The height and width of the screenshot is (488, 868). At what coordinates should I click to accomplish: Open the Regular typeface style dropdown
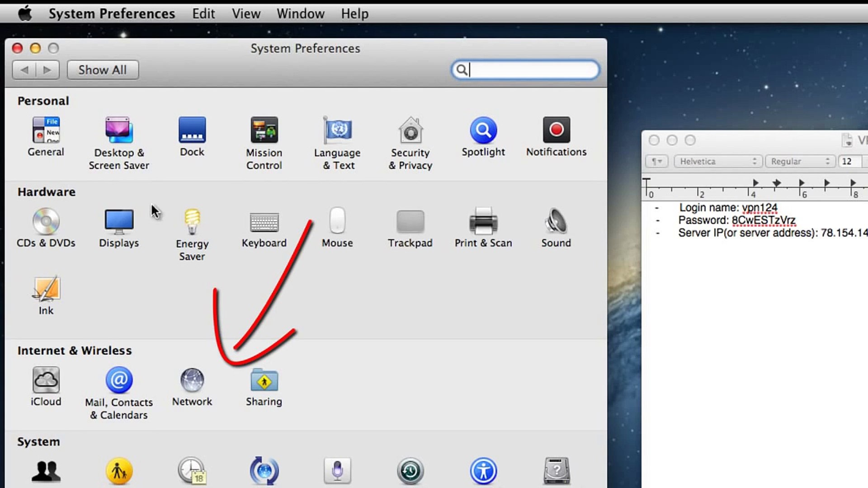(x=800, y=161)
